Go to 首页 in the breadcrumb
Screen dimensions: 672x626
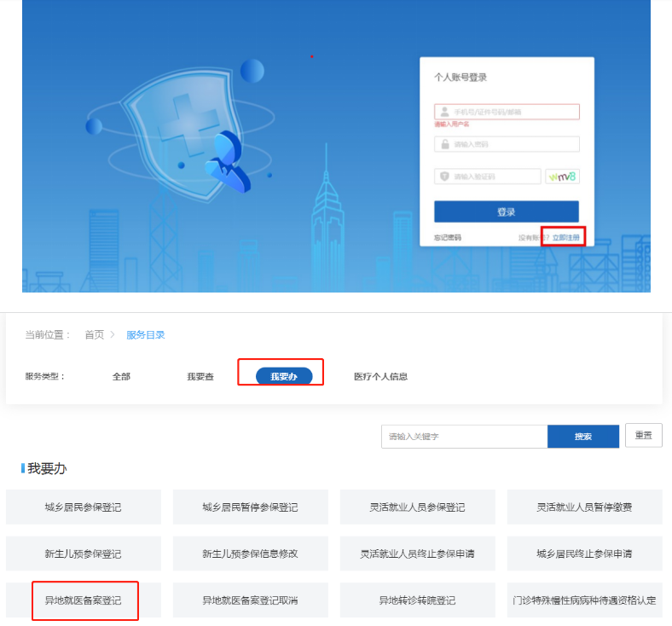pos(95,334)
